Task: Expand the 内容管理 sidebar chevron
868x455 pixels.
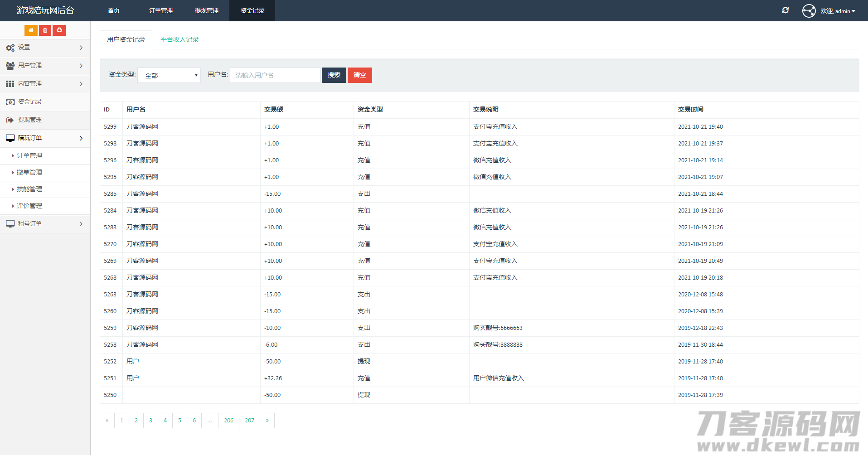Action: (81, 84)
